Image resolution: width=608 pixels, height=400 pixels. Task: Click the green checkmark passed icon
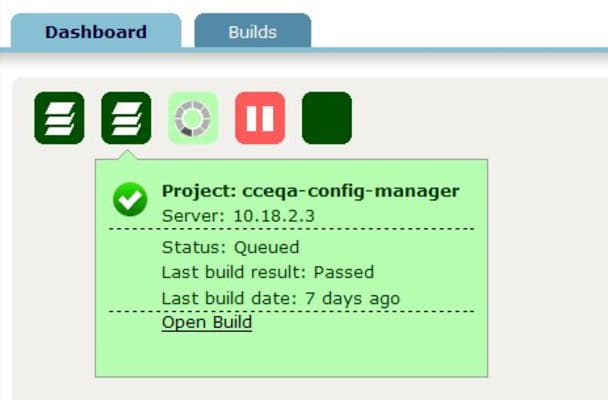point(130,200)
